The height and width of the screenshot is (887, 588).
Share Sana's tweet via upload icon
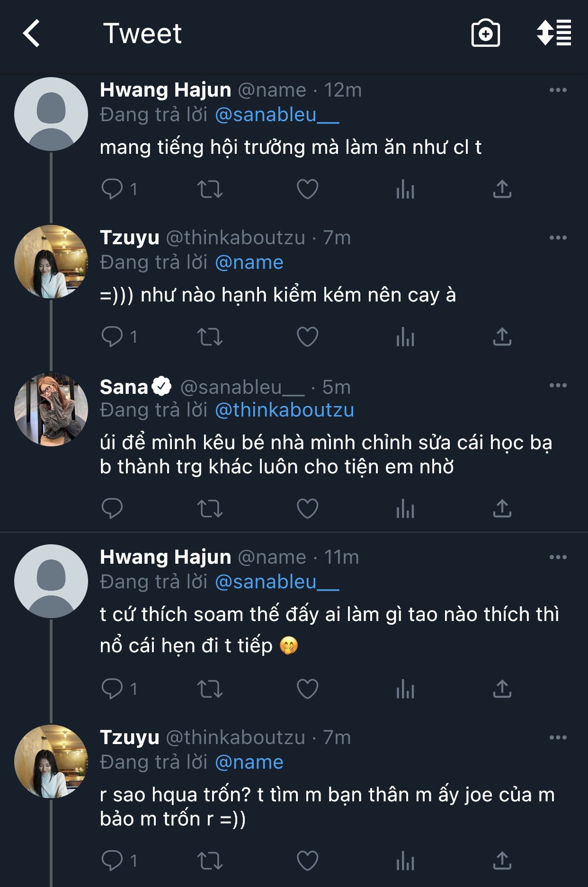point(502,509)
